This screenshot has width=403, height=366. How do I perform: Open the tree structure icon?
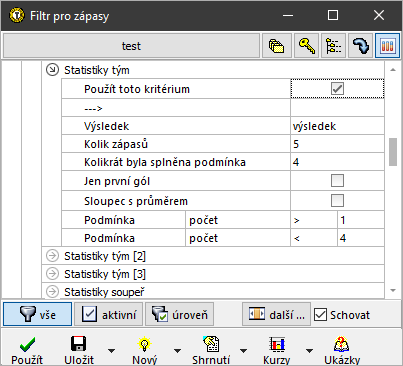[334, 46]
